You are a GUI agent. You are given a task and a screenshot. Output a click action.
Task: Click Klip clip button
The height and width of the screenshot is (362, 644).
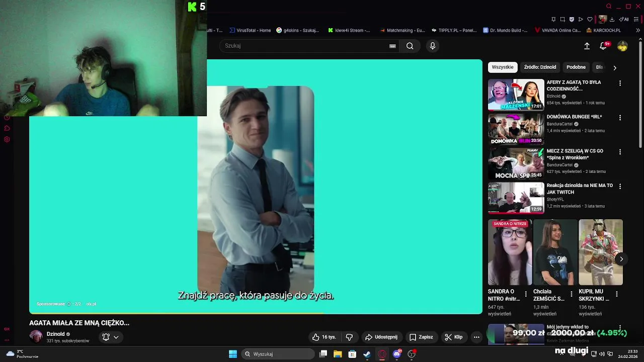tap(454, 337)
